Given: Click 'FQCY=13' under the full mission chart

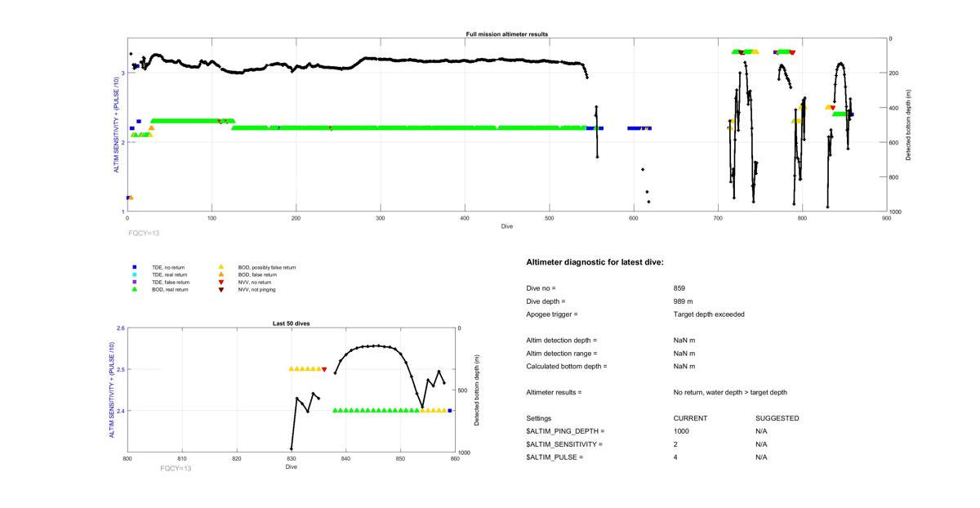Looking at the screenshot, I should coord(144,233).
